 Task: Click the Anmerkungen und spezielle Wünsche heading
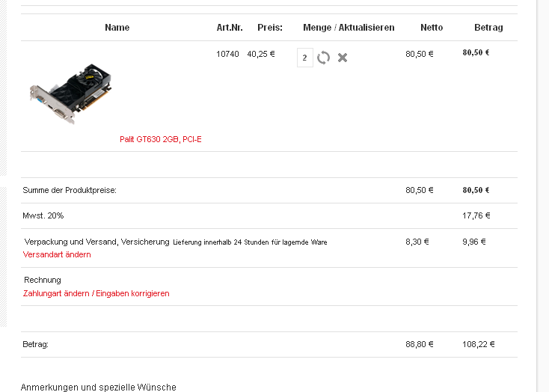[x=98, y=387]
